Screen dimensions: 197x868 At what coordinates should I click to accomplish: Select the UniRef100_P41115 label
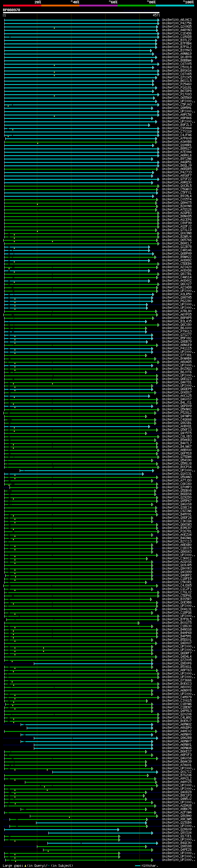click(177, 349)
